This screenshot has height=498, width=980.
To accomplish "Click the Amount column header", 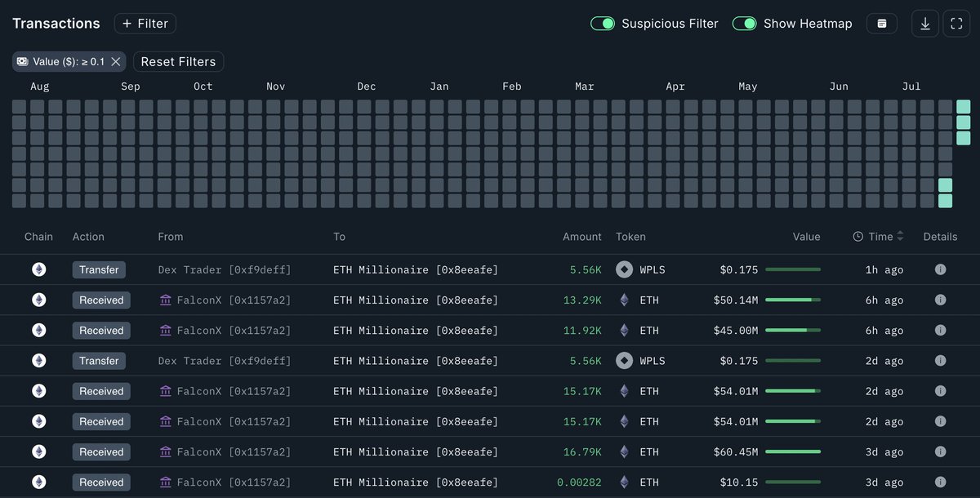I will 582,237.
